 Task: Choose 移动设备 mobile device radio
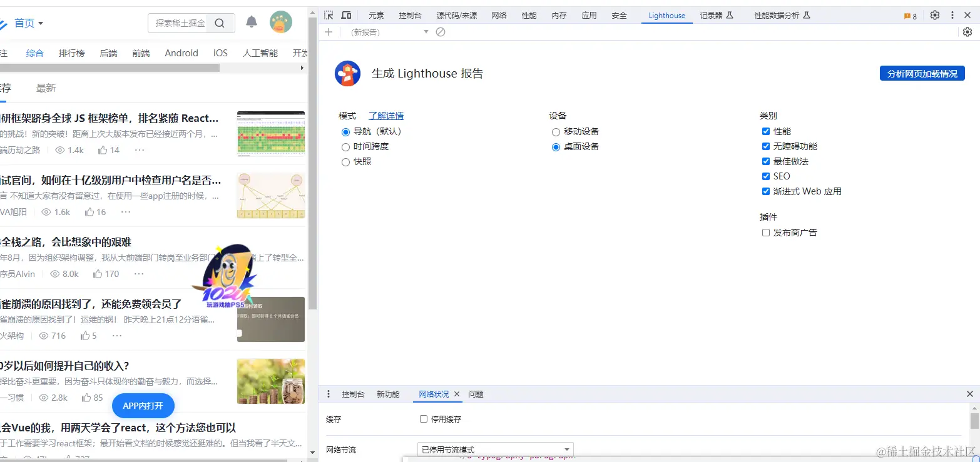tap(556, 132)
